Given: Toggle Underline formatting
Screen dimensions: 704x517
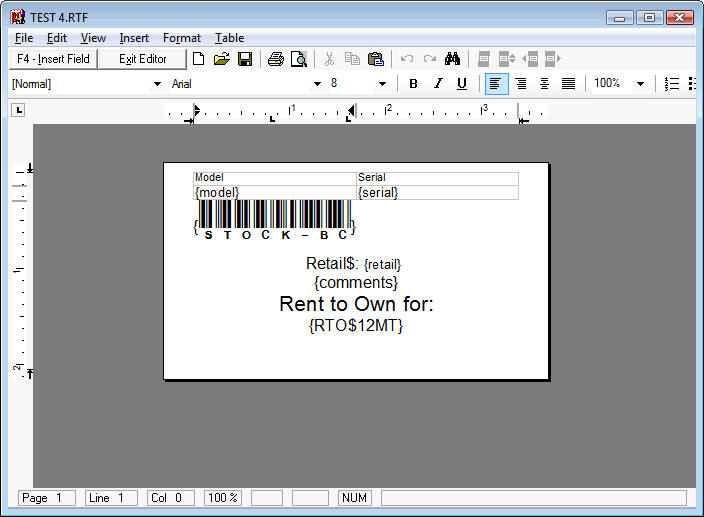Looking at the screenshot, I should pyautogui.click(x=461, y=84).
